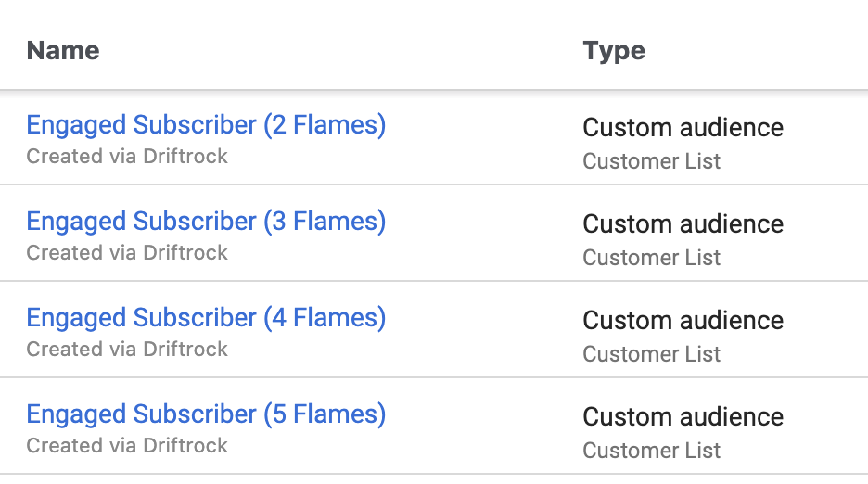Sort the table by Name column header
The height and width of the screenshot is (484, 868).
(63, 50)
